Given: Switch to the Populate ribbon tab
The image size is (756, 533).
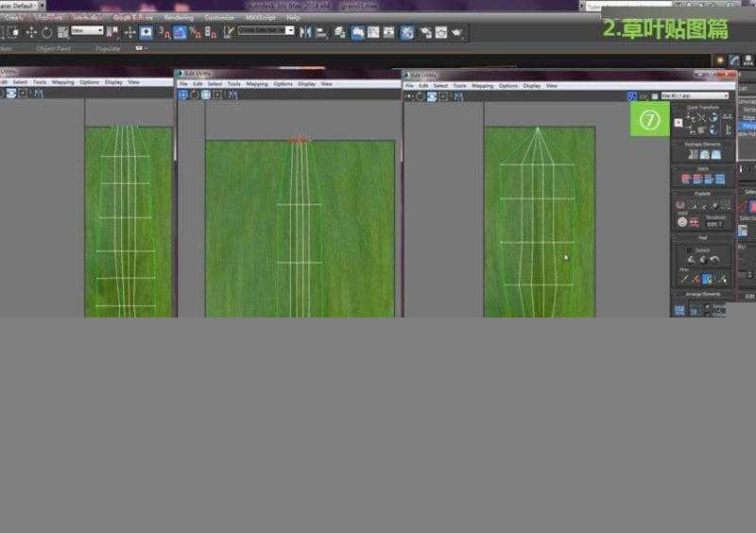Looking at the screenshot, I should 108,49.
